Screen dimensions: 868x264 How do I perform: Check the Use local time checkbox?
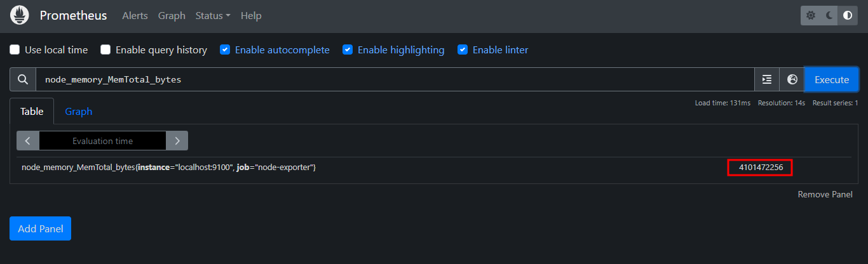click(15, 49)
